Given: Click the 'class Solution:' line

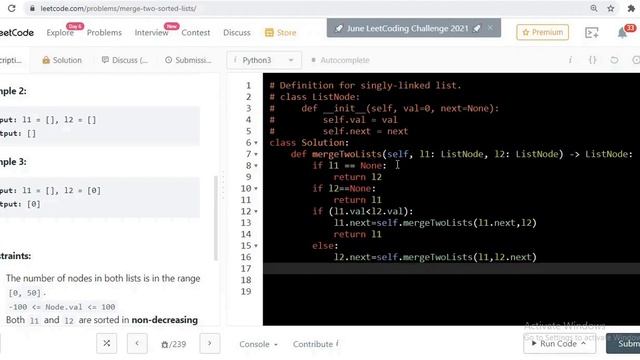Looking at the screenshot, I should [x=309, y=143].
